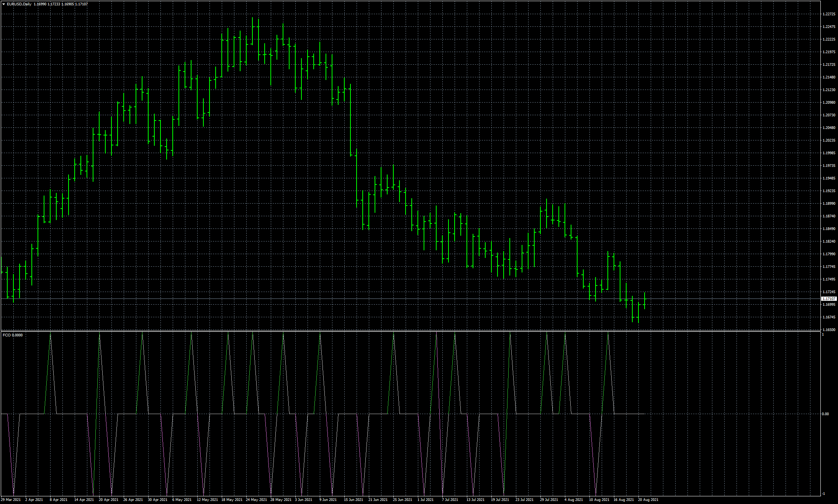The image size is (838, 504).
Task: Click price scale value 1.21725
Action: pos(829,65)
